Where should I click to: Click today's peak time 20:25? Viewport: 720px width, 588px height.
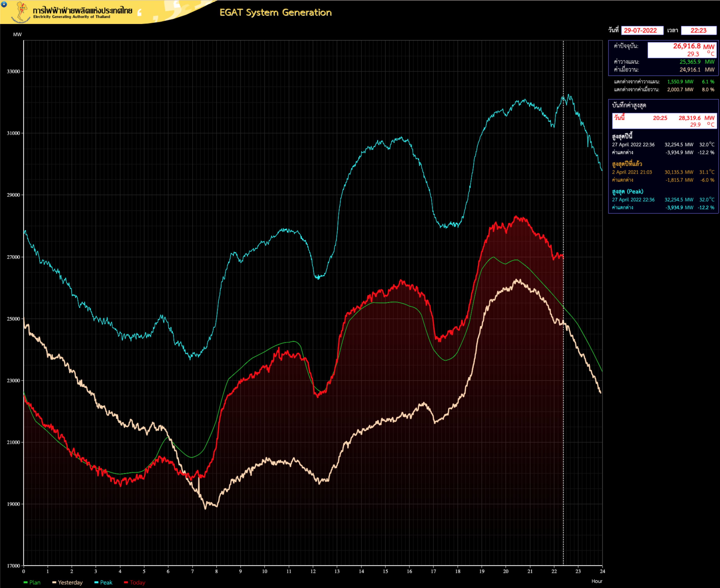[x=660, y=118]
